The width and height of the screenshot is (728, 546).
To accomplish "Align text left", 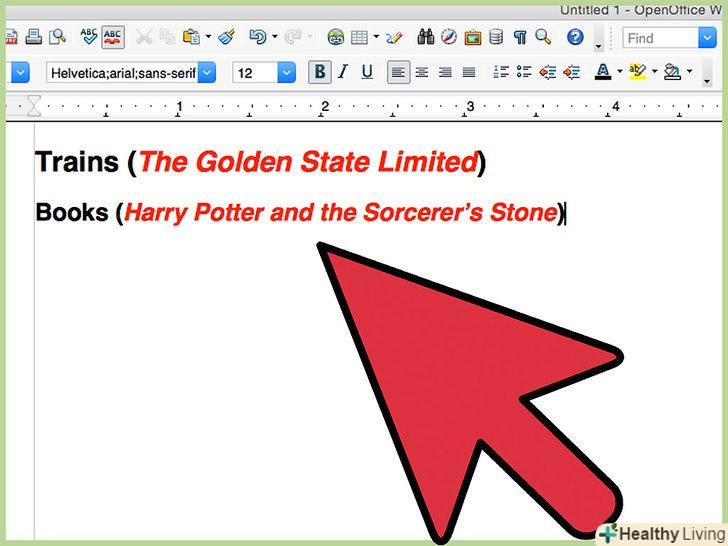I will (398, 72).
